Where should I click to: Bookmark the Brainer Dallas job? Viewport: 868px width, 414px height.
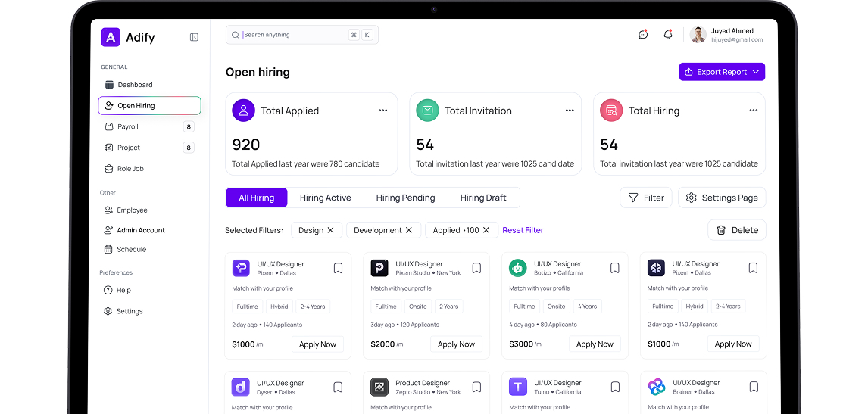click(x=754, y=388)
